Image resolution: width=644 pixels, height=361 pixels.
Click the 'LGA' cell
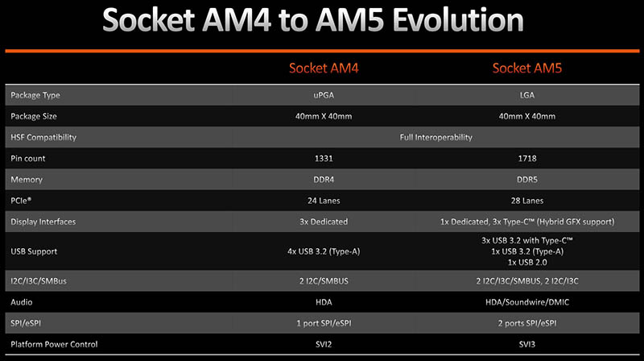click(527, 95)
